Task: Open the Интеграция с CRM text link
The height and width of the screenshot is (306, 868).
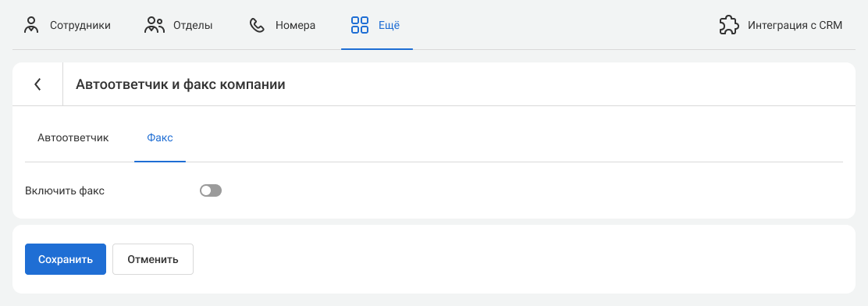Action: [x=795, y=26]
